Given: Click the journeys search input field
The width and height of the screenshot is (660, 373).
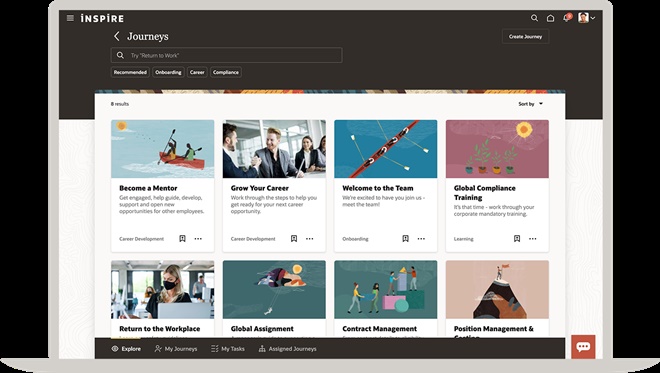Looking at the screenshot, I should 226,55.
